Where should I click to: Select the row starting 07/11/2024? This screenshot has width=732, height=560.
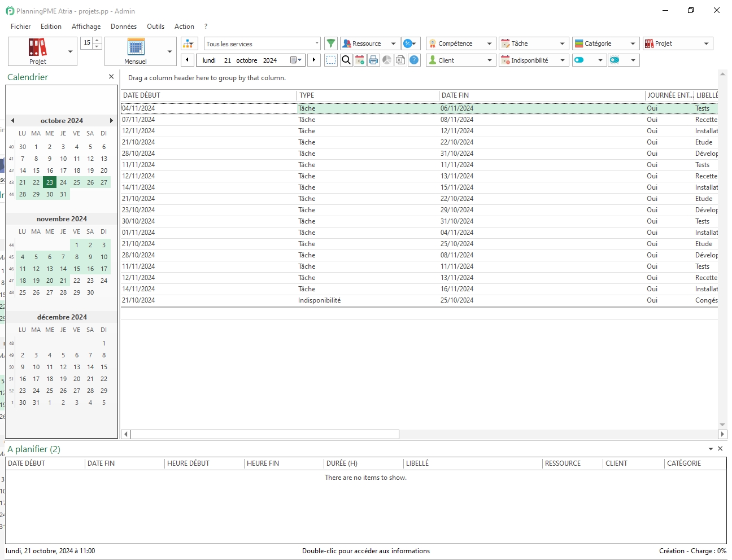(419, 120)
